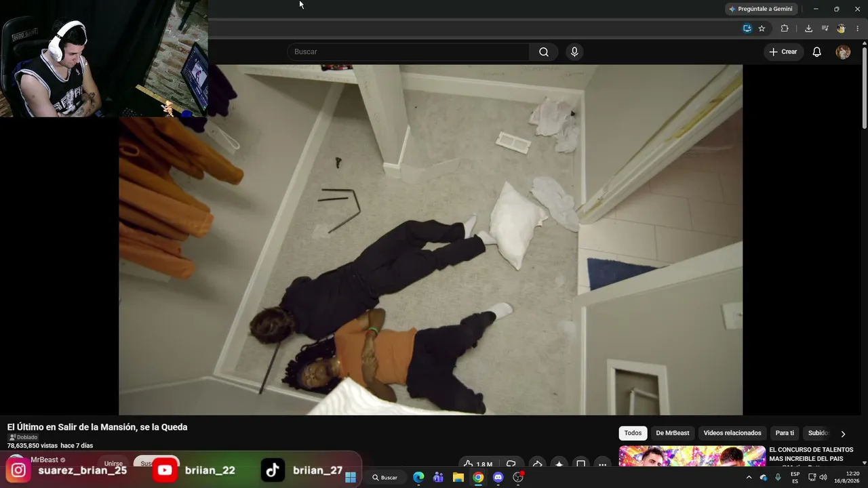Click the video title text

pos(97,427)
